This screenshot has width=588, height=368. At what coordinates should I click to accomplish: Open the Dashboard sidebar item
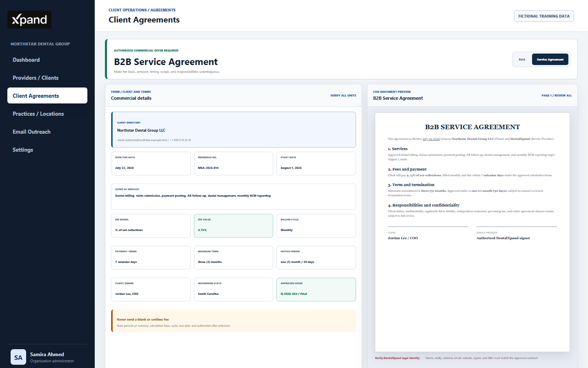click(47, 60)
